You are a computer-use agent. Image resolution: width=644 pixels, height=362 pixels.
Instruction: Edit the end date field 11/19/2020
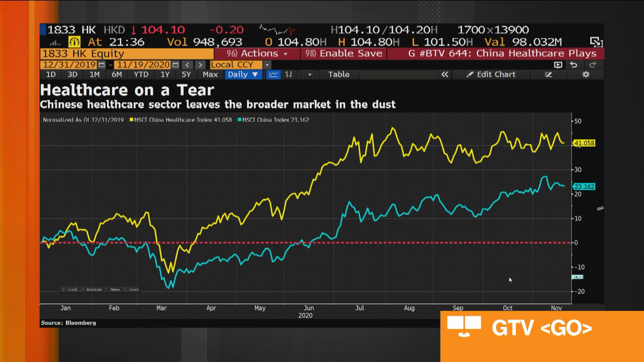point(143,65)
